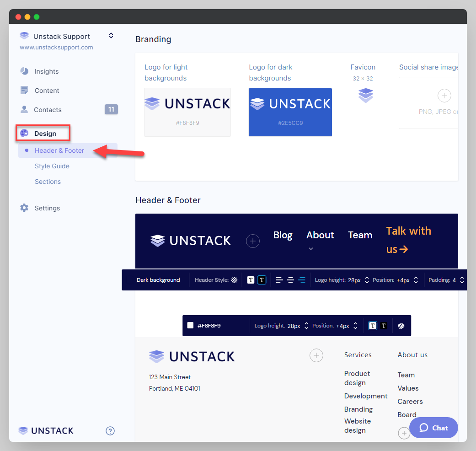The height and width of the screenshot is (451, 476).
Task: Open the Chat support button
Action: pyautogui.click(x=433, y=428)
